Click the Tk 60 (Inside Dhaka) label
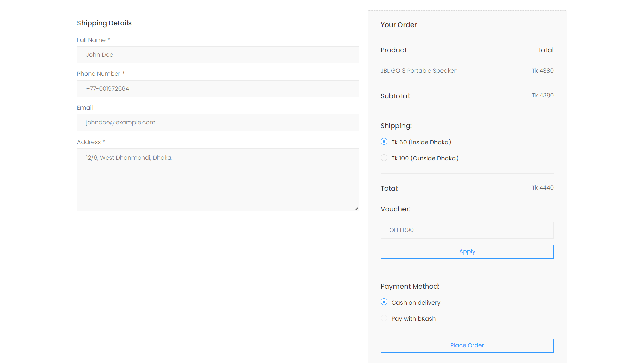The width and height of the screenshot is (644, 363). 421,142
